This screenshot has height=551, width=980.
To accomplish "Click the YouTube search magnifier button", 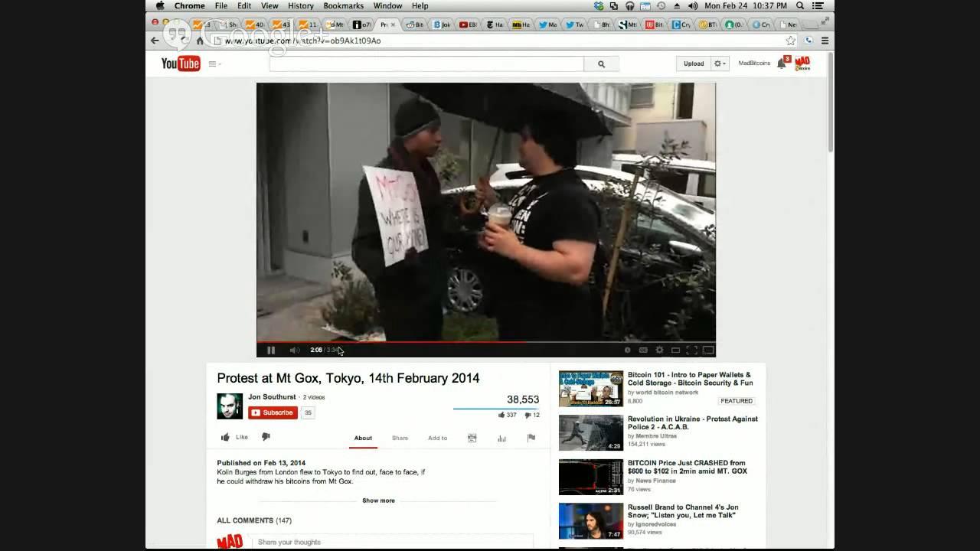I will click(601, 64).
